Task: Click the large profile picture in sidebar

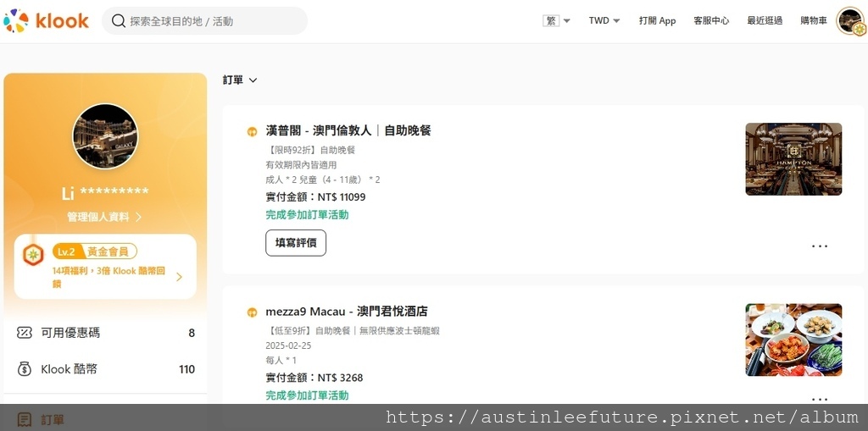Action: [105, 136]
